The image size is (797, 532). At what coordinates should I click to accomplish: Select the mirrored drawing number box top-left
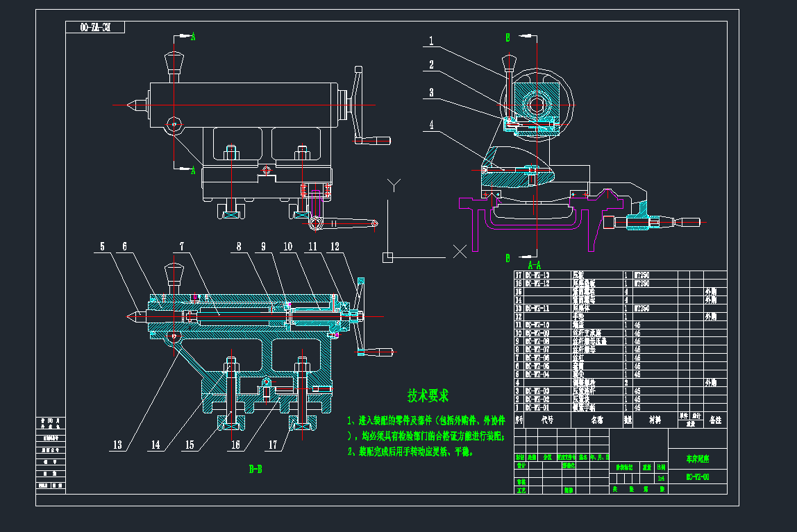pyautogui.click(x=95, y=28)
